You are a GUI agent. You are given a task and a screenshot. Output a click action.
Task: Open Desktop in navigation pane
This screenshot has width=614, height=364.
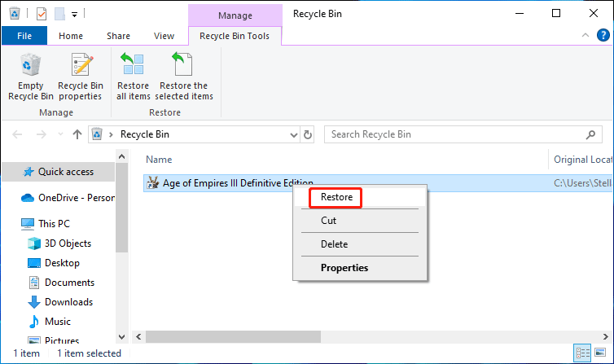[62, 263]
